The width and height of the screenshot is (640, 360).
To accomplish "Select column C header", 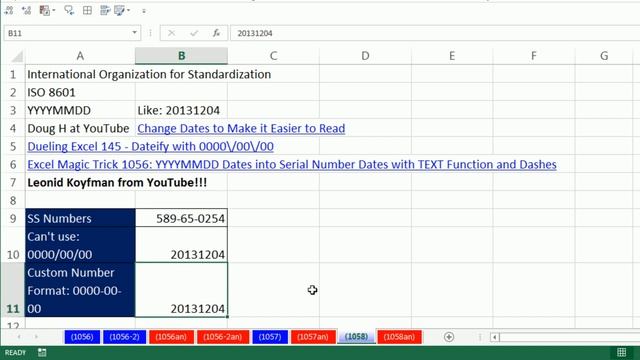I will point(273,56).
